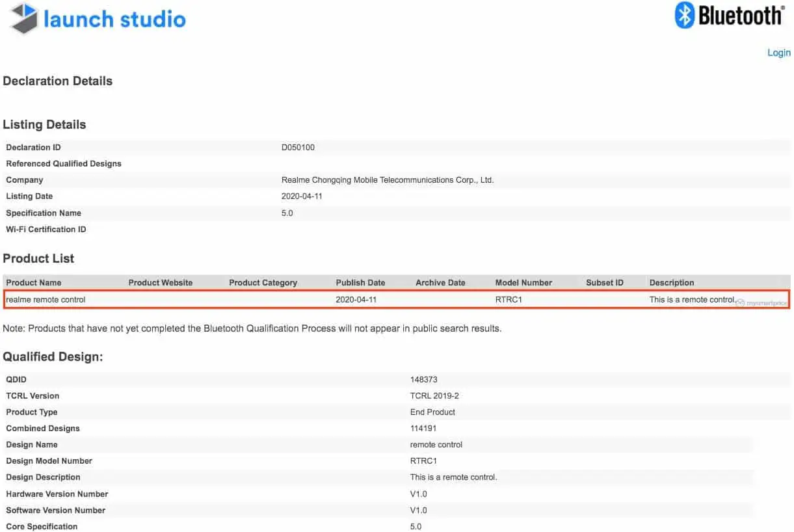The height and width of the screenshot is (532, 794).
Task: Click the 'Subset ID' column header
Action: (x=605, y=283)
